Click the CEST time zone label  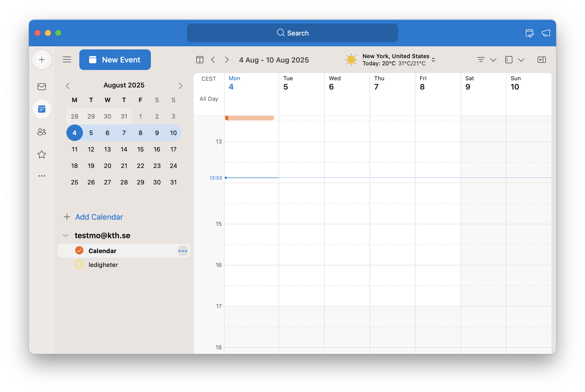coord(209,79)
